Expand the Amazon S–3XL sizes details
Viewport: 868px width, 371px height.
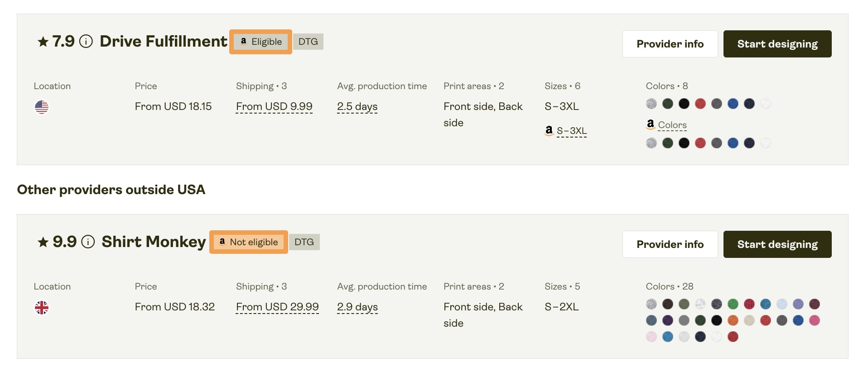pyautogui.click(x=571, y=131)
